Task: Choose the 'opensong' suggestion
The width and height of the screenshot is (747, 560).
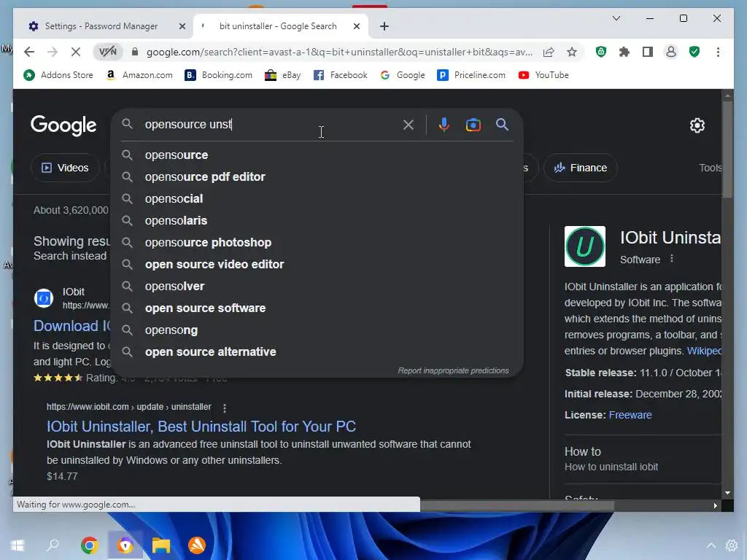Action: [317, 330]
